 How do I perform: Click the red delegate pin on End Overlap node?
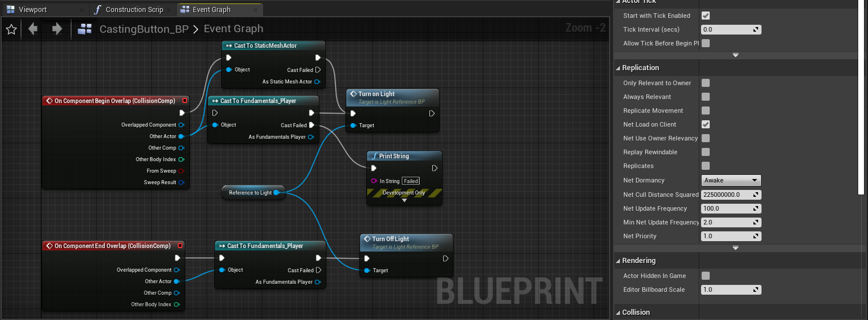click(180, 246)
